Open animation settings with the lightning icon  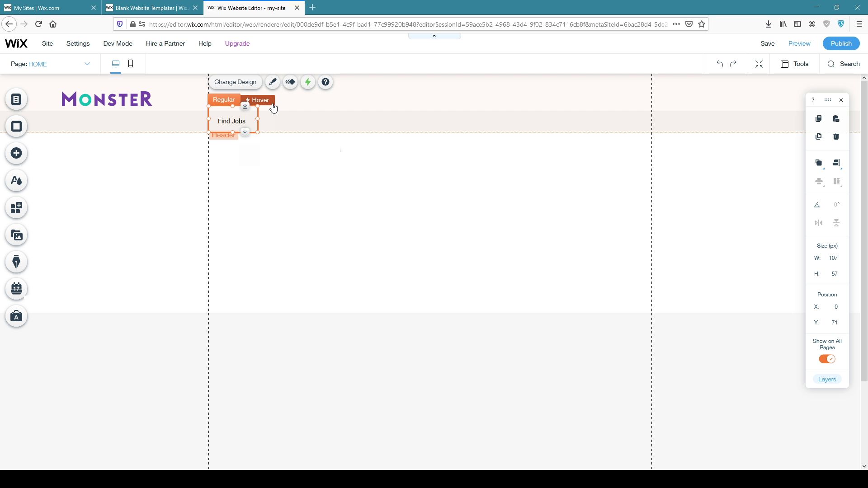click(308, 82)
